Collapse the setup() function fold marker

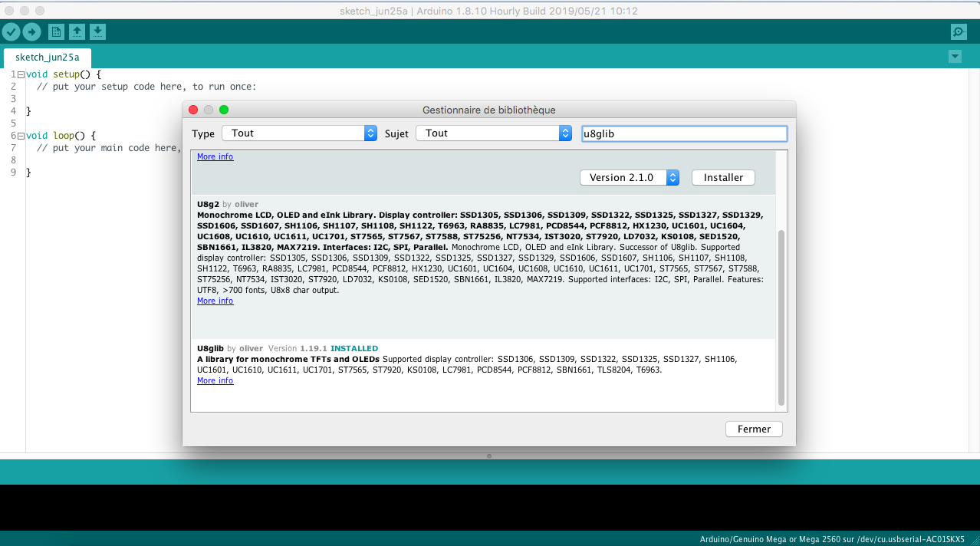(x=21, y=75)
